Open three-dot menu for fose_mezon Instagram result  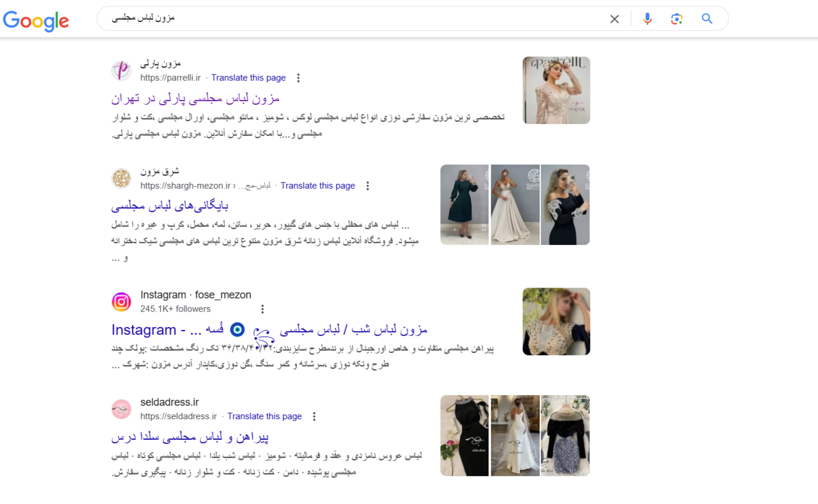(262, 309)
